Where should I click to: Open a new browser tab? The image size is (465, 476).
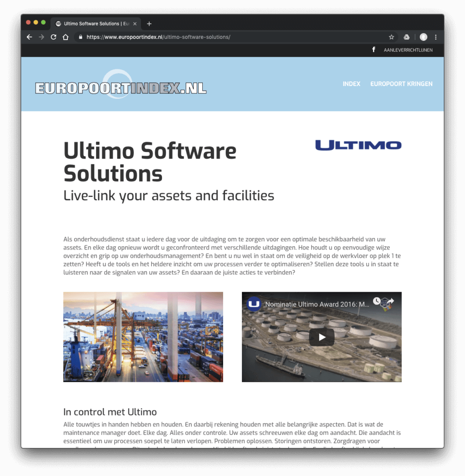pos(149,24)
